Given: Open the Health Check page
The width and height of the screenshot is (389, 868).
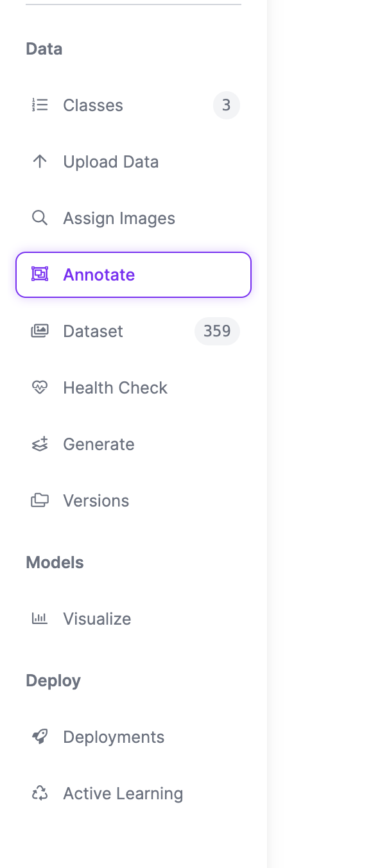Looking at the screenshot, I should pyautogui.click(x=115, y=388).
